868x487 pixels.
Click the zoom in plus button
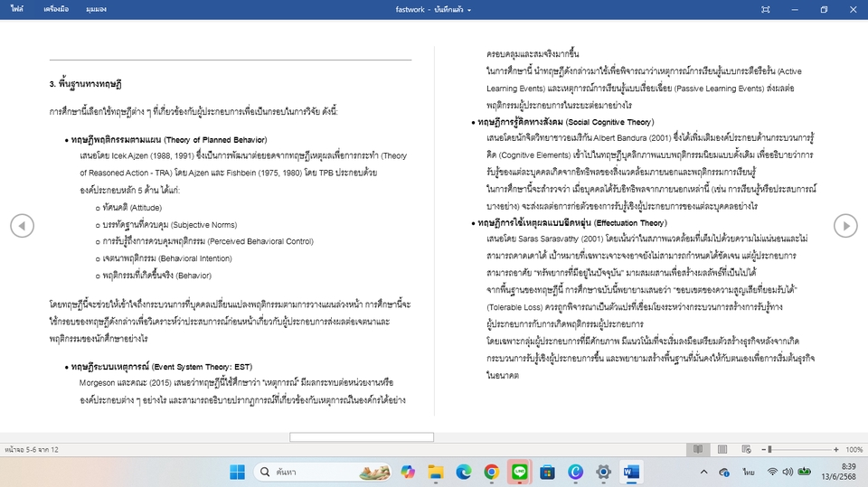(838, 449)
